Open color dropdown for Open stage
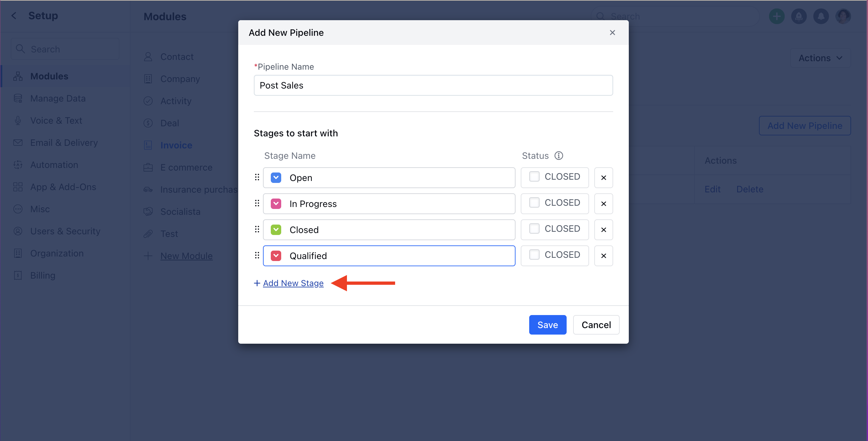868x441 pixels. [x=276, y=178]
